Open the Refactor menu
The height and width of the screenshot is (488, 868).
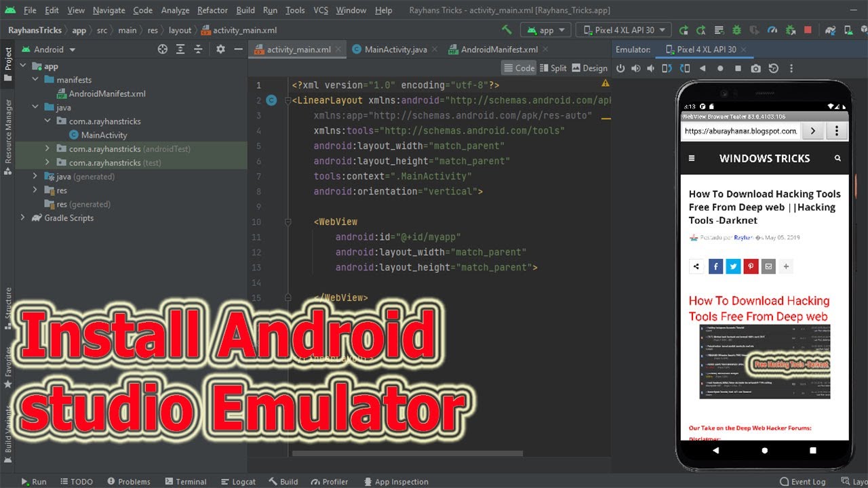coord(212,10)
